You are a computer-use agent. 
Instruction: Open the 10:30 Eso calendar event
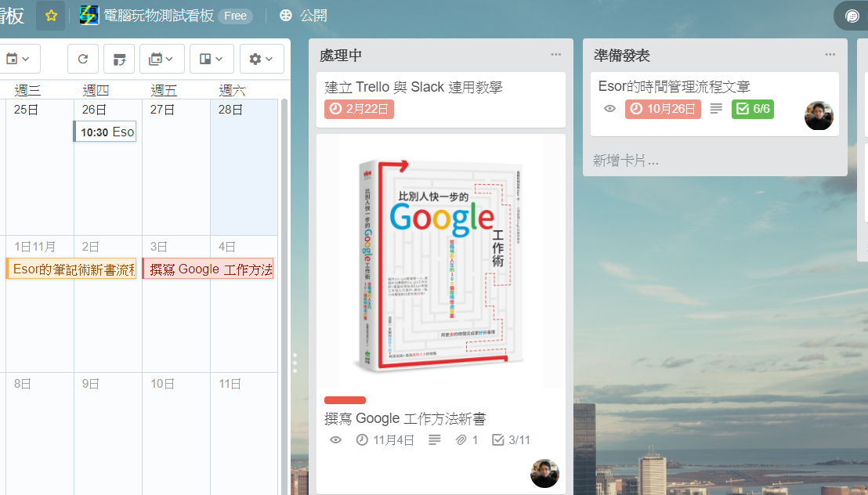pyautogui.click(x=105, y=132)
